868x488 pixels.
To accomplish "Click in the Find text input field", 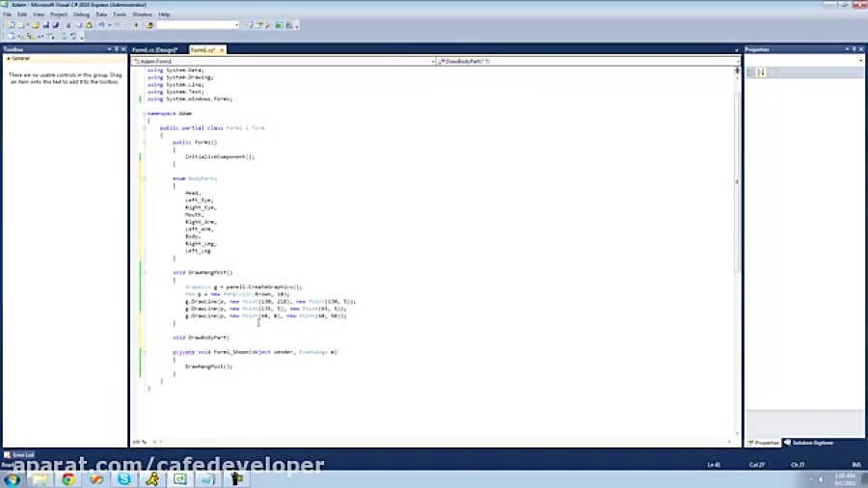I will (x=195, y=25).
